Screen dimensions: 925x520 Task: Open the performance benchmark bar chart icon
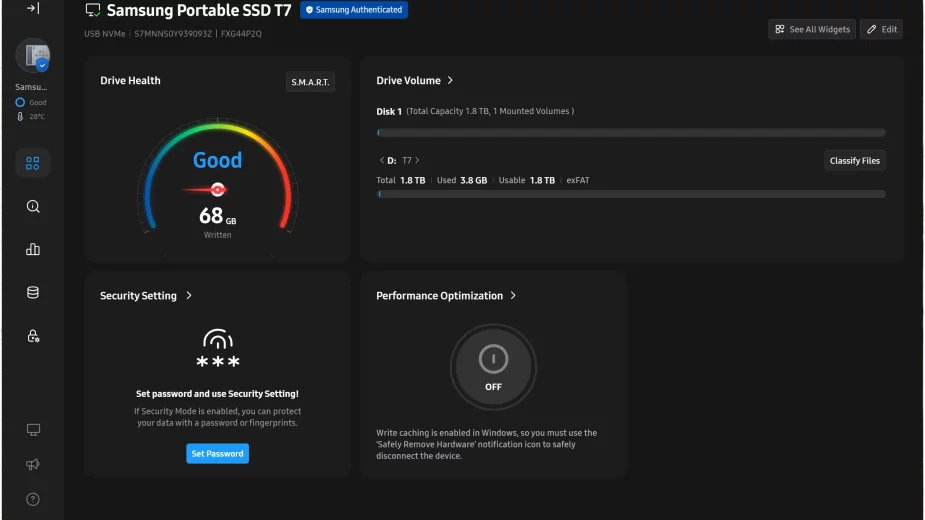33,250
